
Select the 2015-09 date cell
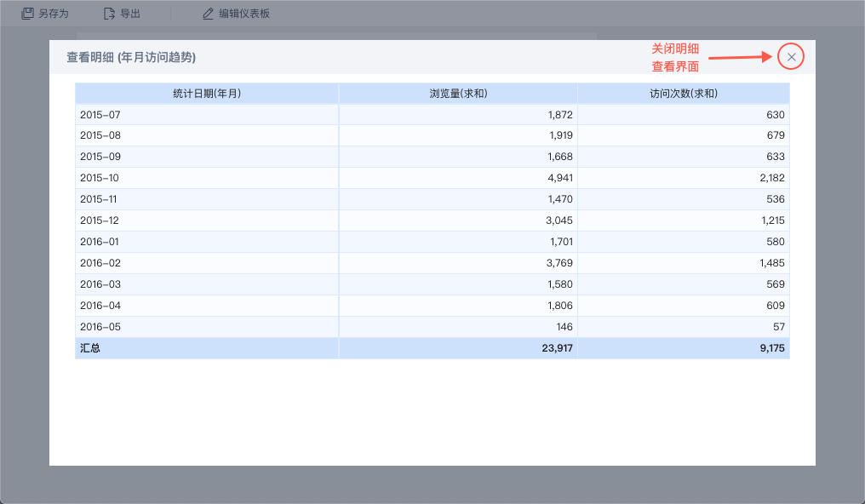pyautogui.click(x=207, y=157)
